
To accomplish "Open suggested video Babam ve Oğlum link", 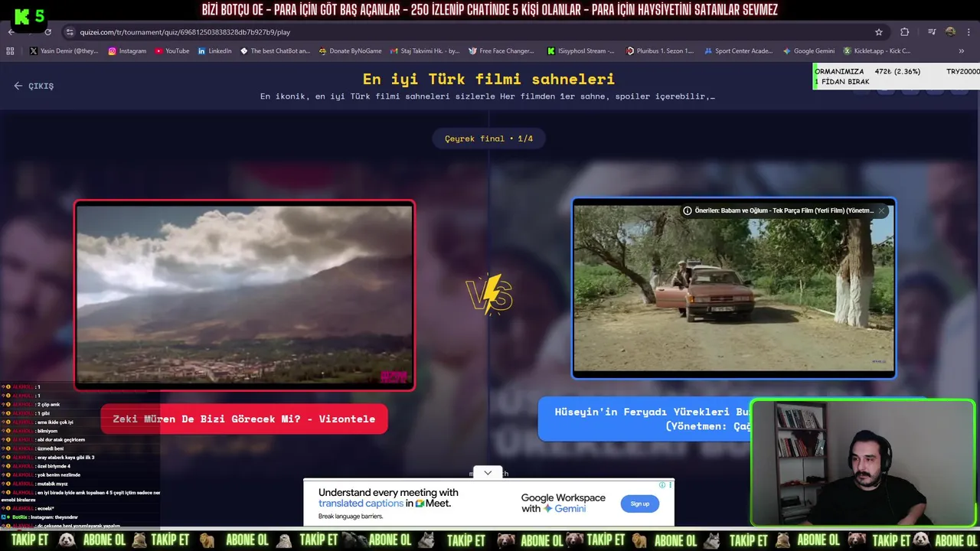I will [x=784, y=210].
